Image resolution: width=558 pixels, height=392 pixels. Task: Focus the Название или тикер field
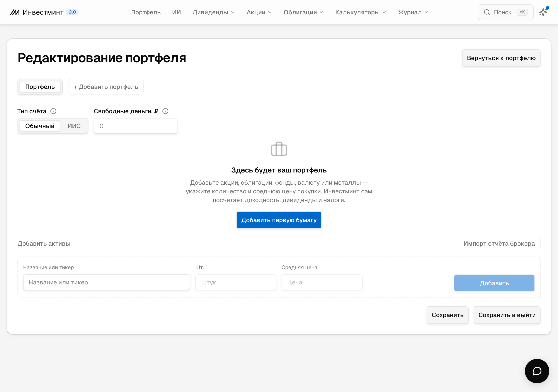click(x=106, y=282)
